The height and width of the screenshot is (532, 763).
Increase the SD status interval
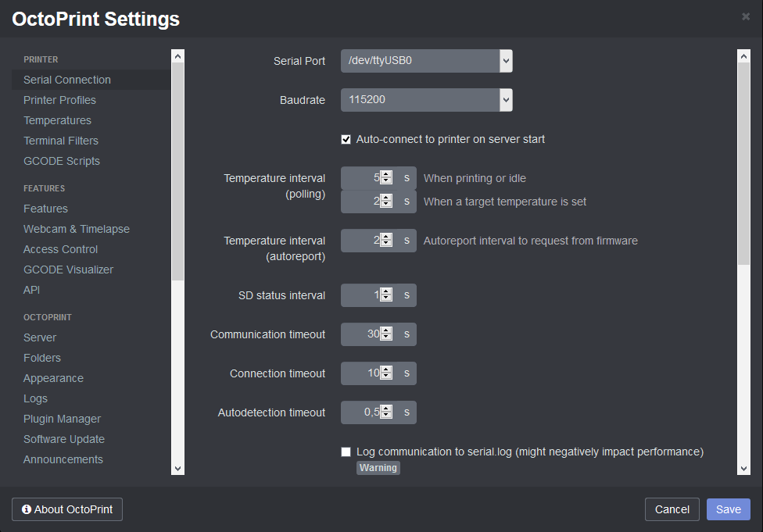(x=387, y=291)
